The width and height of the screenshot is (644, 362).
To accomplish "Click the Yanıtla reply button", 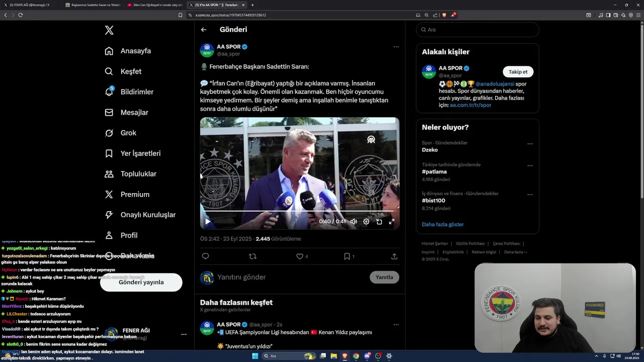I will point(384,277).
